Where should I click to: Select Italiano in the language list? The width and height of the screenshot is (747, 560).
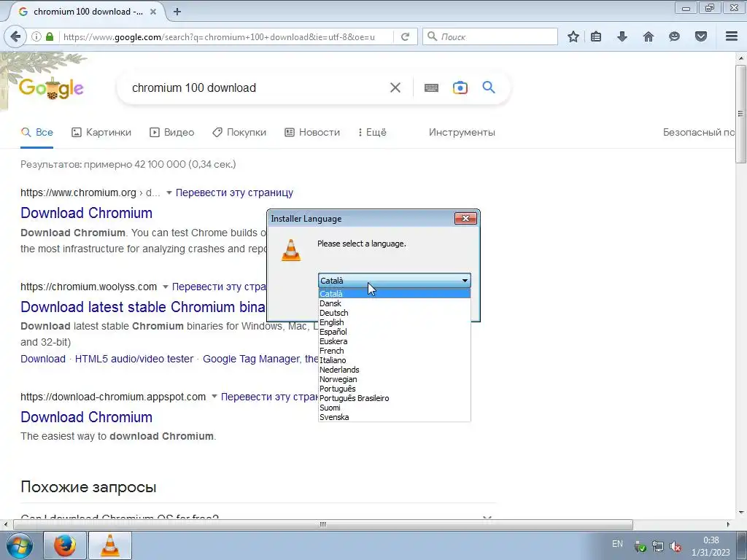(395, 360)
